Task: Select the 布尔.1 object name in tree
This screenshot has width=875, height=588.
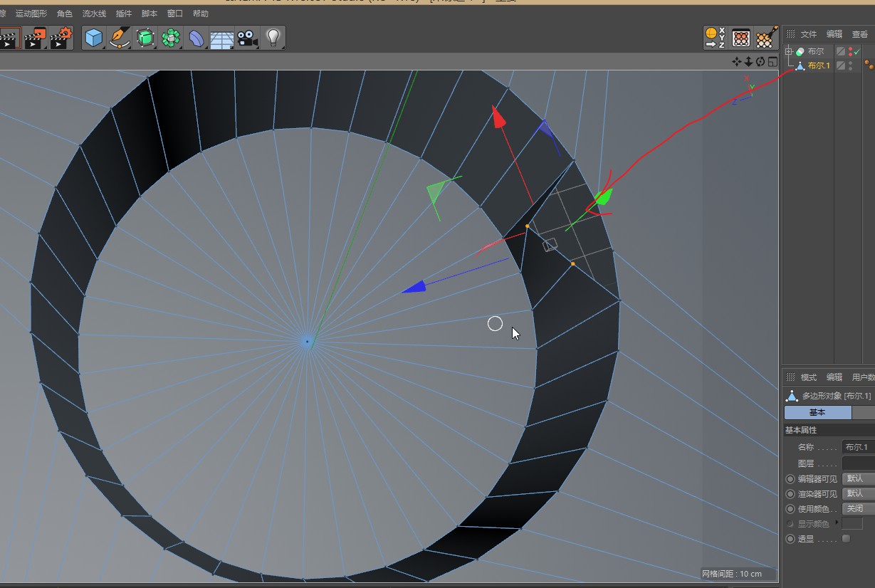Action: pos(819,65)
